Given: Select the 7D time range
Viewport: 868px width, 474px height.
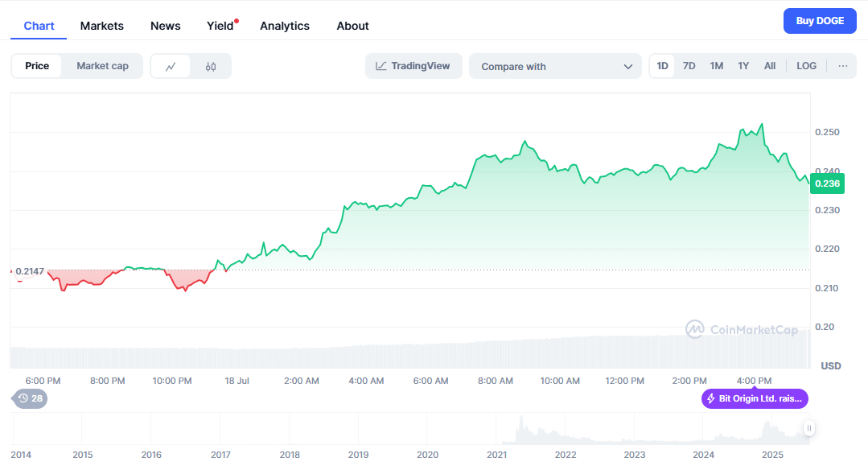Looking at the screenshot, I should 689,66.
